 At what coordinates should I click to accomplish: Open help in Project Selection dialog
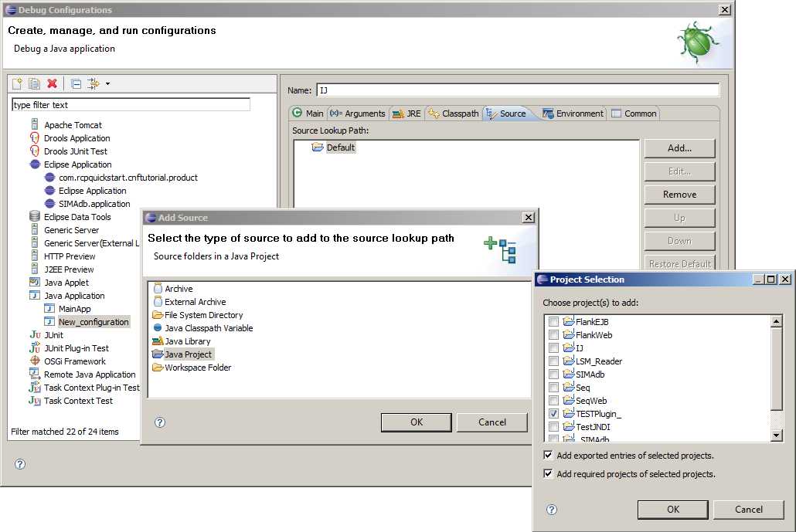pos(552,509)
